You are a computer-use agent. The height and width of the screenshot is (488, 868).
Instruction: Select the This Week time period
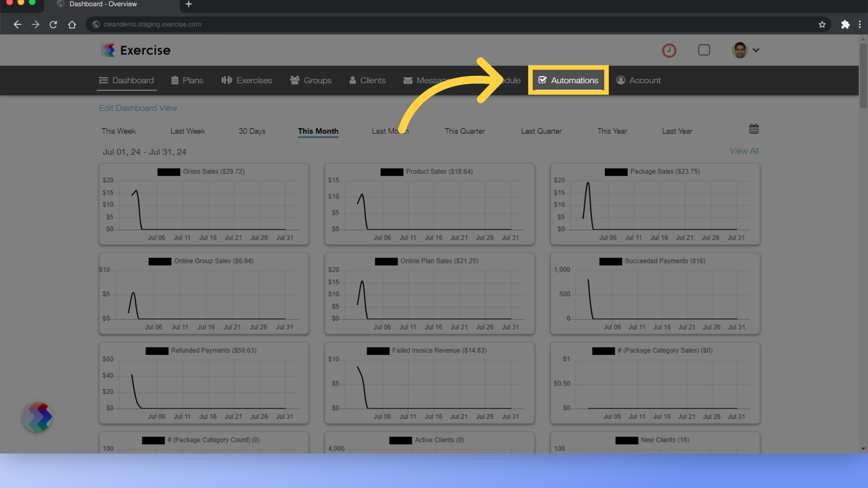click(118, 131)
